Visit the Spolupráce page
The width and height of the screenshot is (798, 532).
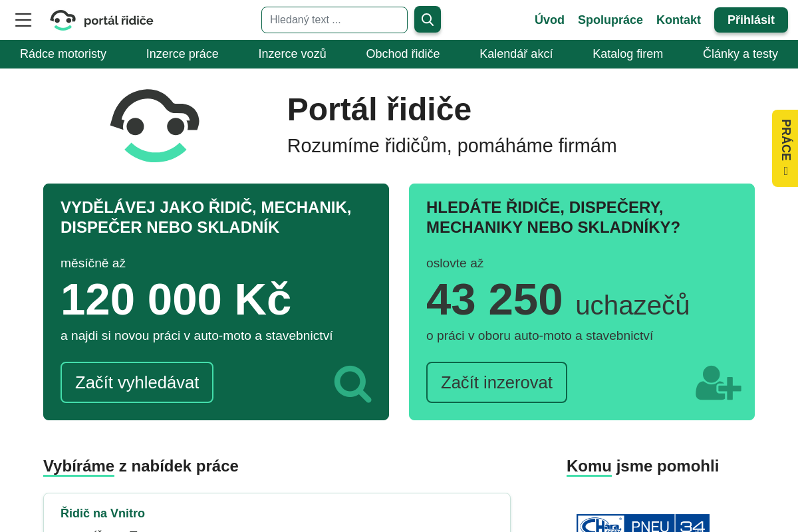(610, 20)
